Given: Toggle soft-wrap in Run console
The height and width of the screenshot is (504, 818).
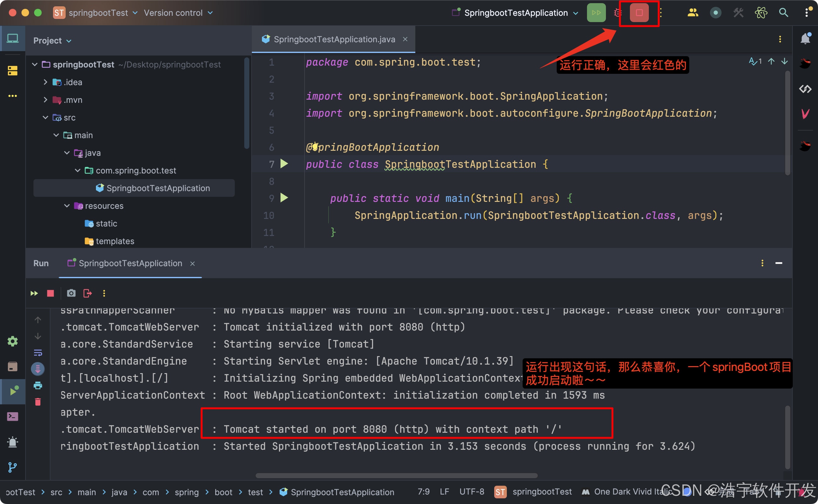Looking at the screenshot, I should pyautogui.click(x=38, y=353).
